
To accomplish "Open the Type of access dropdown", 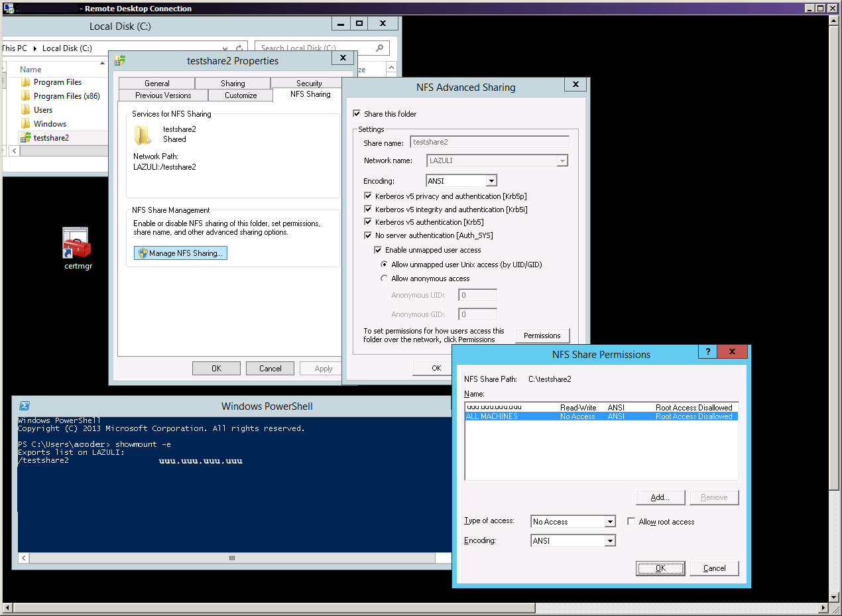I will (x=610, y=522).
